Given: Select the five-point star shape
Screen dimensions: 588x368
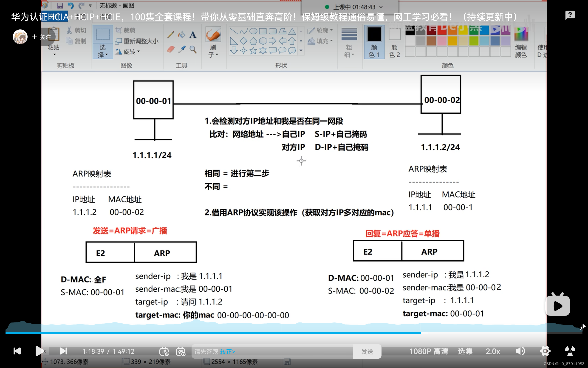Looking at the screenshot, I should (x=253, y=51).
